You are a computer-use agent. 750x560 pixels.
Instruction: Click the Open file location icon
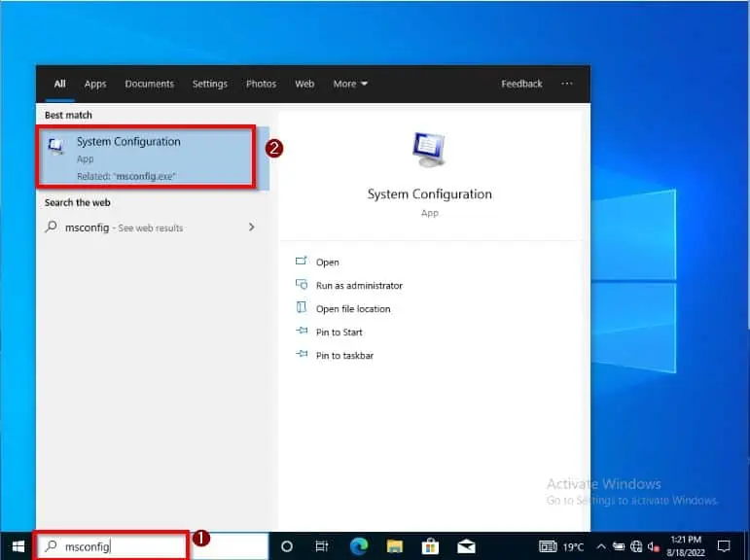302,307
